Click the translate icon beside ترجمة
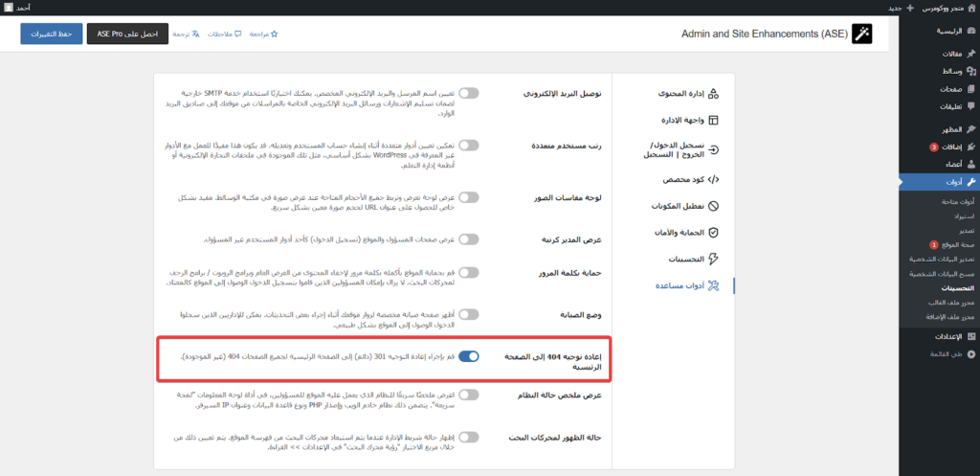The height and width of the screenshot is (476, 980). [195, 34]
